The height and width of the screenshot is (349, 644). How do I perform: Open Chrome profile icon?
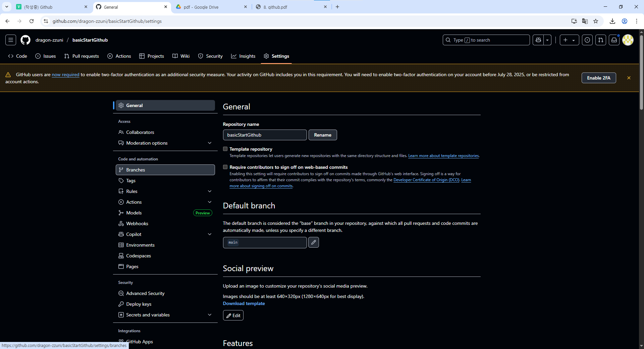point(625,21)
